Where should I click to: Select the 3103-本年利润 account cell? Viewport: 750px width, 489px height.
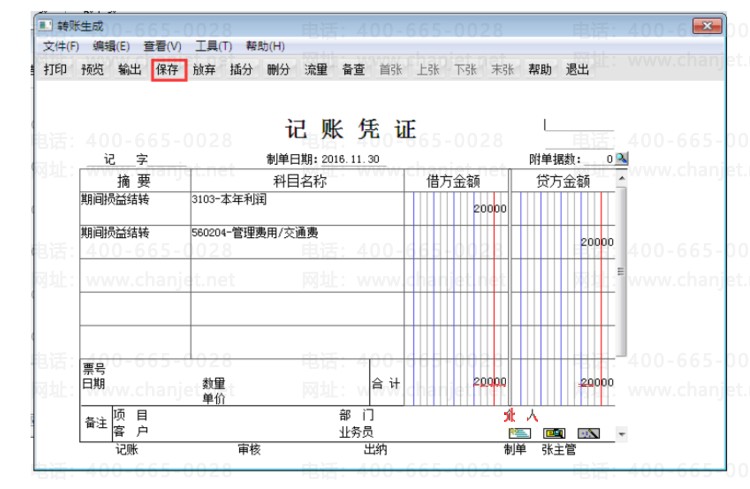point(296,199)
